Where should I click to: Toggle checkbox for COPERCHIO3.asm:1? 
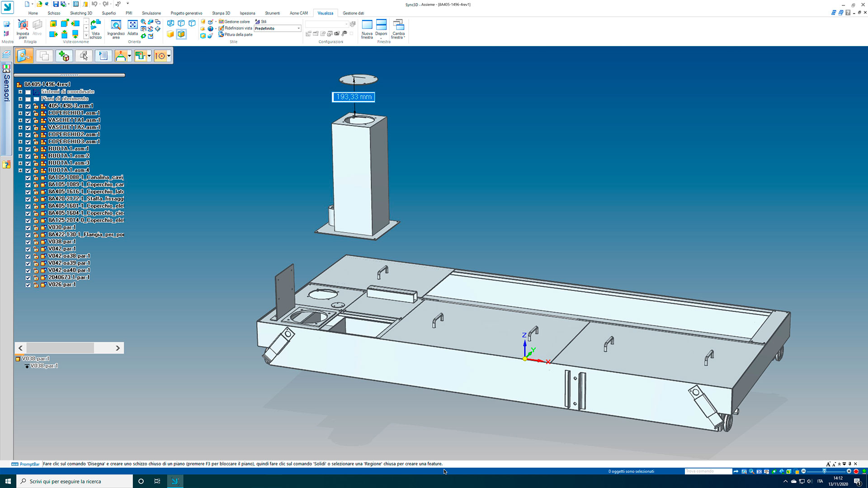28,142
